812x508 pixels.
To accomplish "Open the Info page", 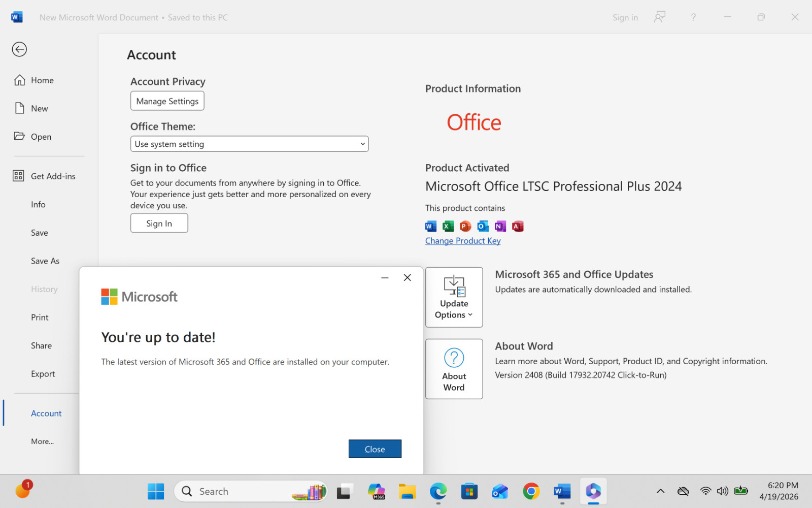I will click(38, 204).
